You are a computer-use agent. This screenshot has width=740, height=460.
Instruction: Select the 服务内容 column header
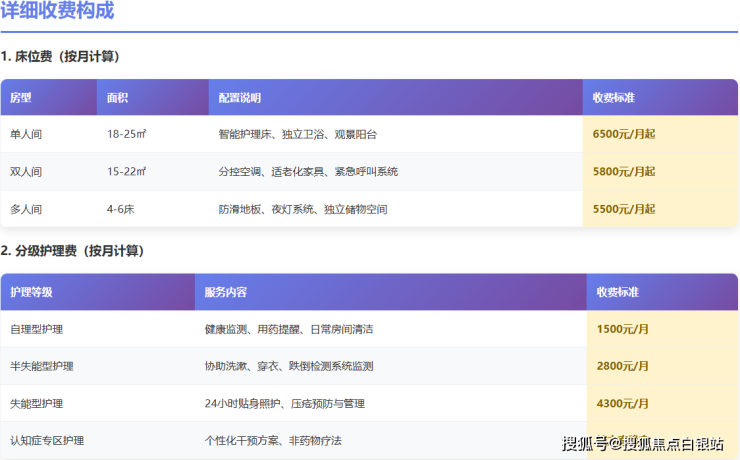click(225, 292)
